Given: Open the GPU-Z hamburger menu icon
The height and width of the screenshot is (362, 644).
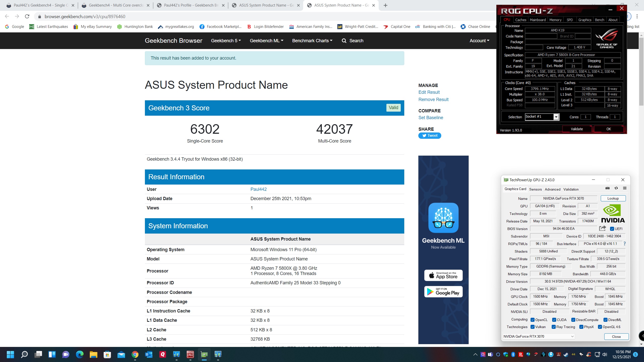Looking at the screenshot, I should tap(625, 188).
